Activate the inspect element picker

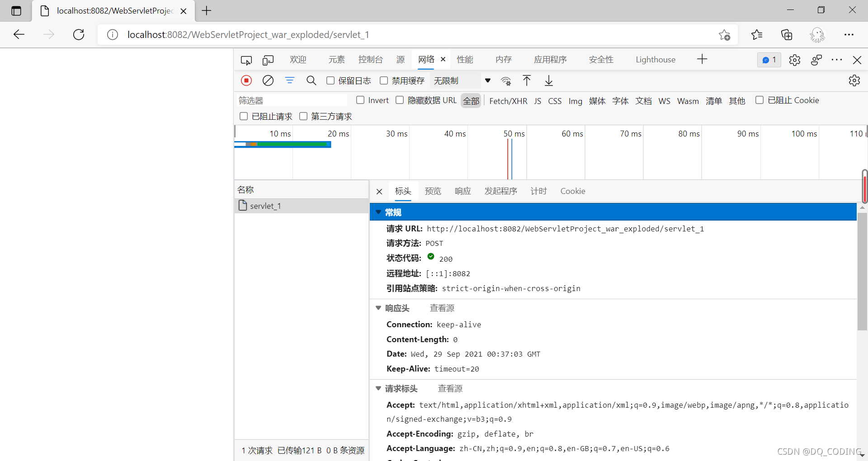coord(246,60)
